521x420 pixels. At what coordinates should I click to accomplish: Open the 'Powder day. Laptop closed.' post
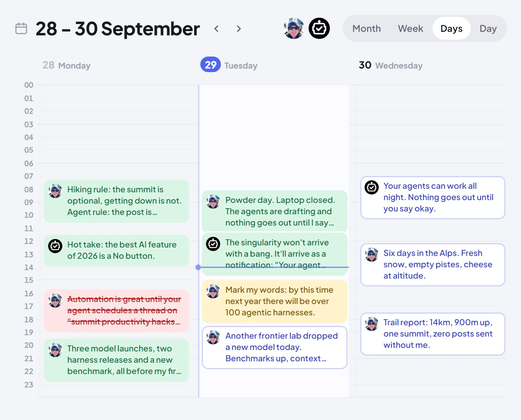click(275, 211)
